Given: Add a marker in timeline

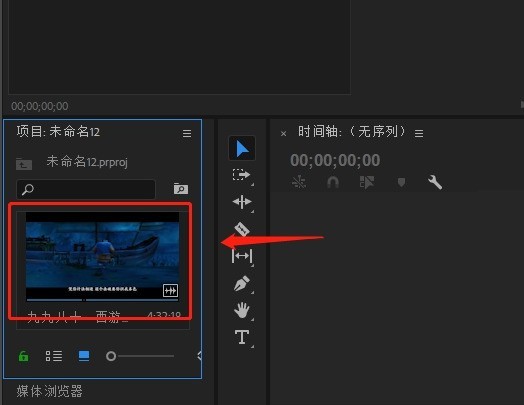Looking at the screenshot, I should [x=401, y=182].
